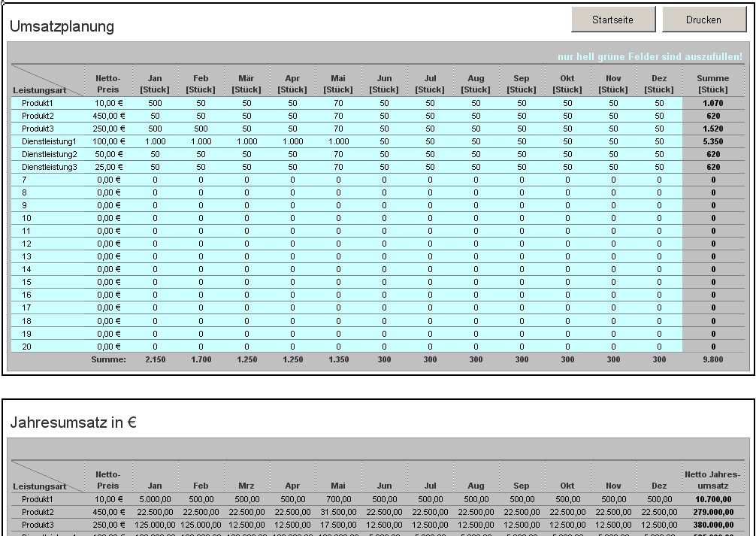Click the Jahresumsatz in € title

click(x=74, y=422)
